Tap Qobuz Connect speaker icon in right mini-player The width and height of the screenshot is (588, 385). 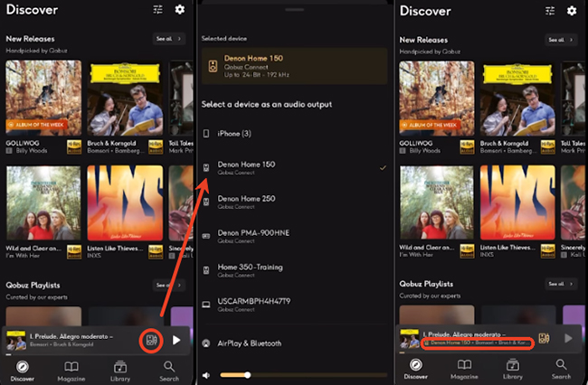(x=544, y=338)
